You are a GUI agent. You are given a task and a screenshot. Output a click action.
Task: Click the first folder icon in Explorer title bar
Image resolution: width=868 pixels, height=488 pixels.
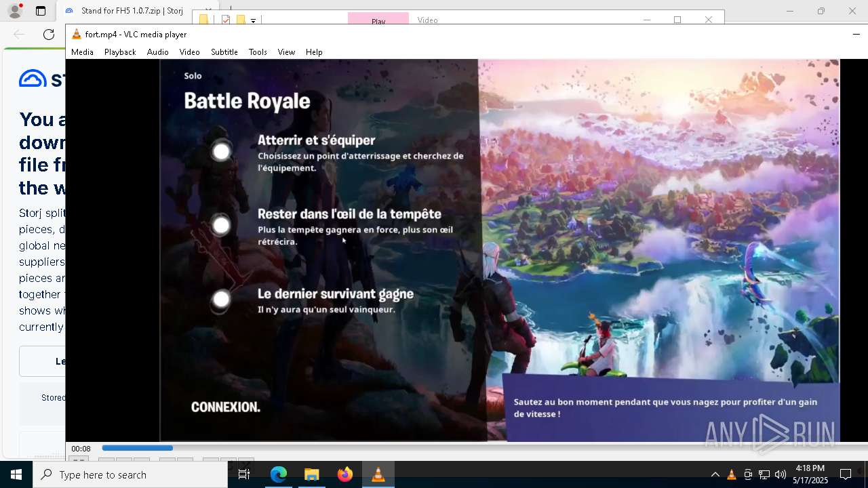(204, 20)
